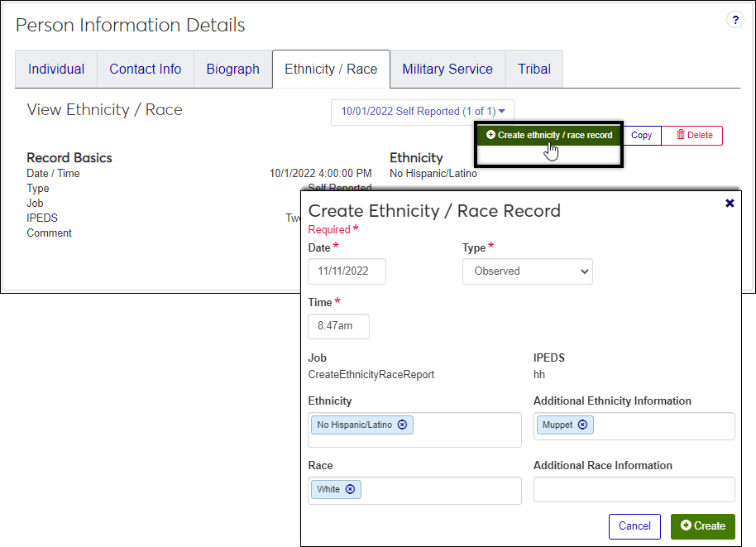Click the Date input field

tap(347, 271)
